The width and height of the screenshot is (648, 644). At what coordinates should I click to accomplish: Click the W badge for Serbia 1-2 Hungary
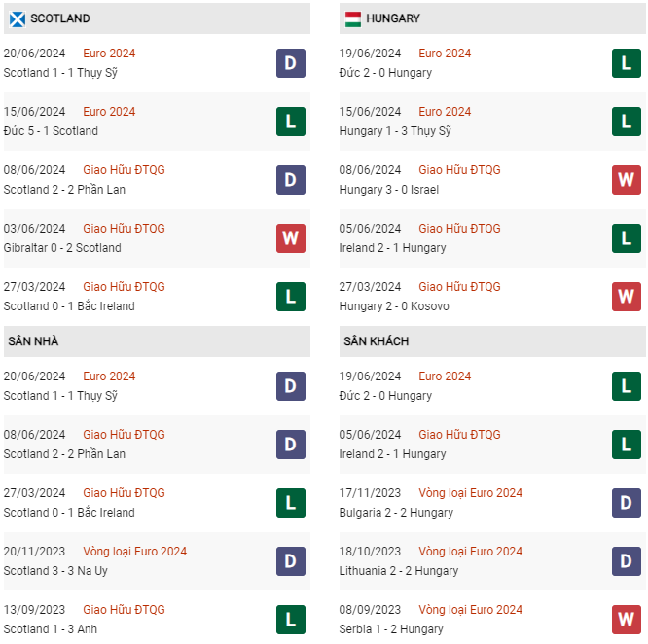[x=626, y=620]
